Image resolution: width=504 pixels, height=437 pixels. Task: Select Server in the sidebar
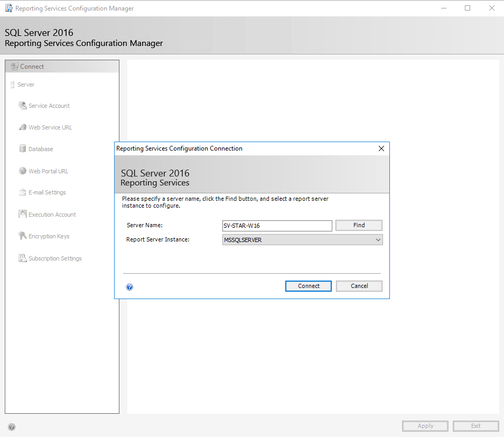pos(26,85)
